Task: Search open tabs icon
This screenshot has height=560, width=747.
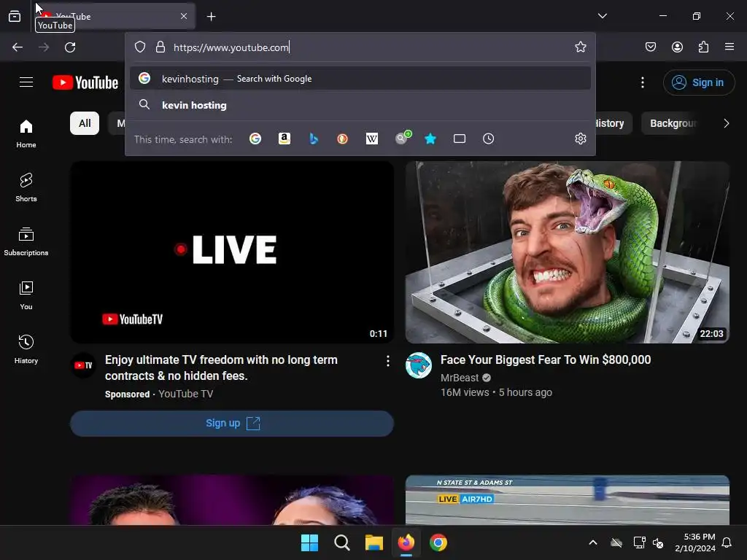Action: [x=460, y=139]
